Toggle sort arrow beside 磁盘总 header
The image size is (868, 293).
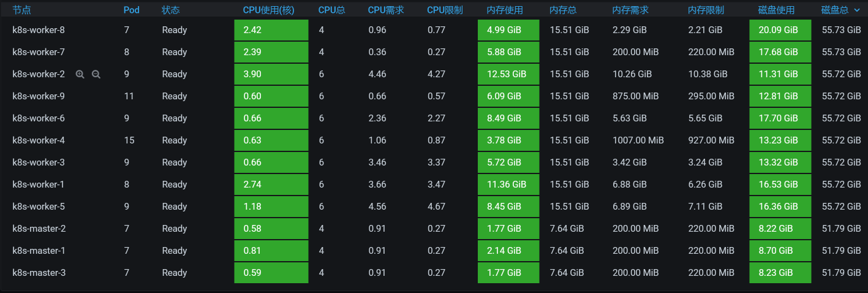(x=856, y=10)
